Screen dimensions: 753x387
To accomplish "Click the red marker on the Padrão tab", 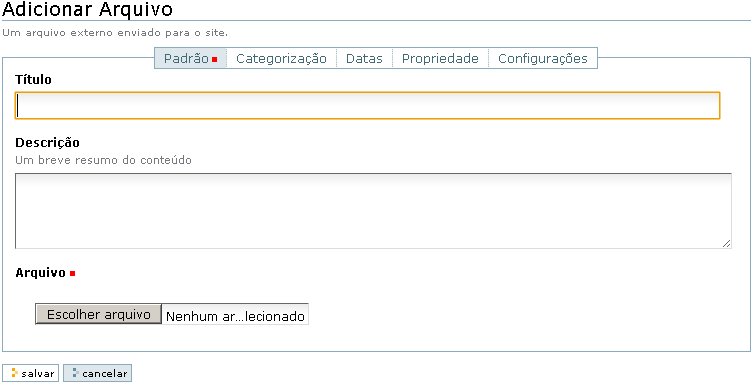I will coord(215,59).
